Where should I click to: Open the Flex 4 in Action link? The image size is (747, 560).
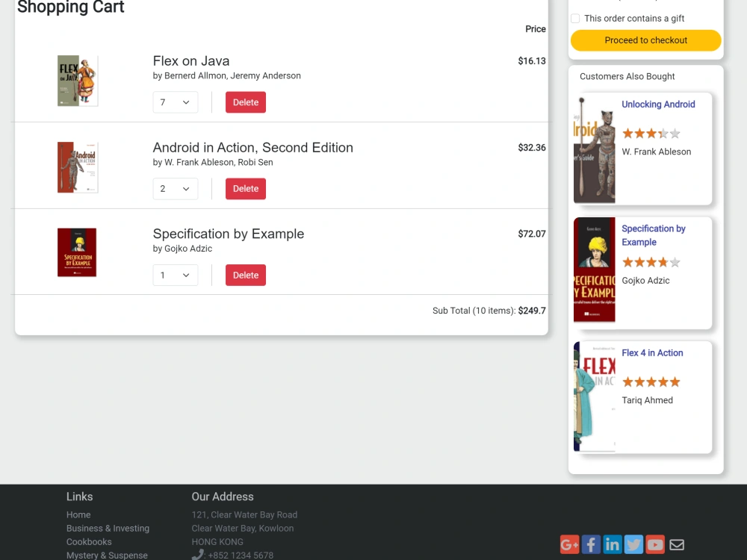pyautogui.click(x=652, y=353)
